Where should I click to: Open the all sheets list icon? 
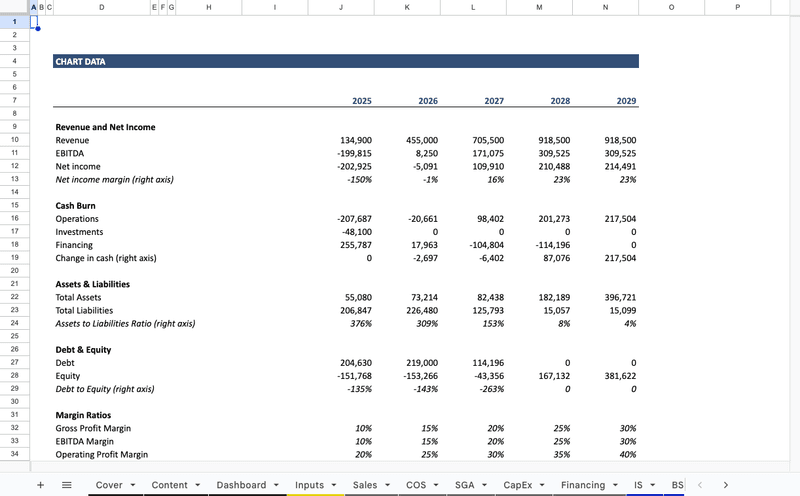(x=67, y=485)
